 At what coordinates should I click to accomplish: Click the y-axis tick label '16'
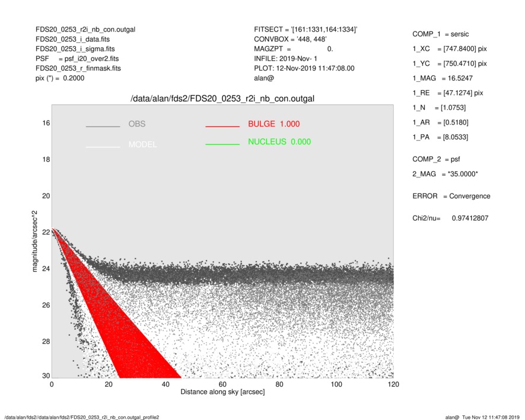click(46, 123)
